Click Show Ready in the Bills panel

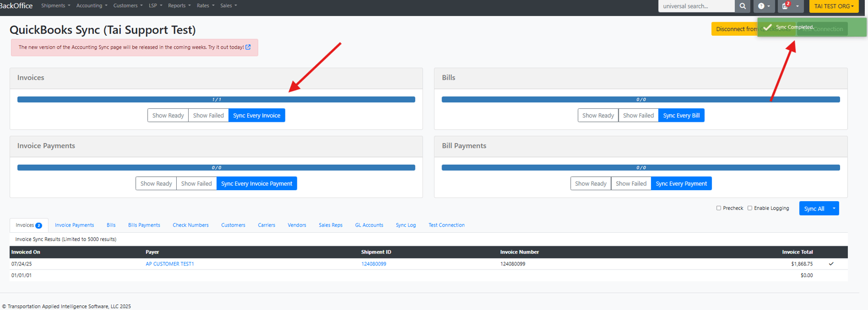point(598,116)
